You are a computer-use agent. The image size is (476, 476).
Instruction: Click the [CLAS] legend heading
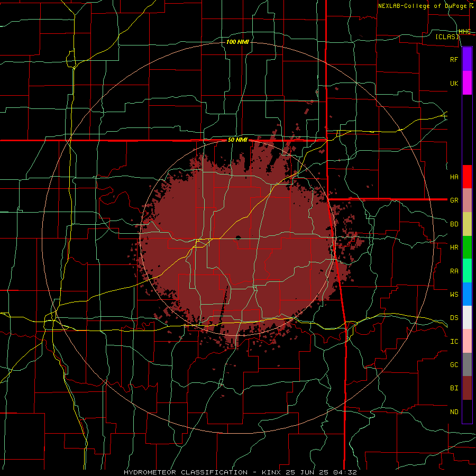tap(447, 36)
